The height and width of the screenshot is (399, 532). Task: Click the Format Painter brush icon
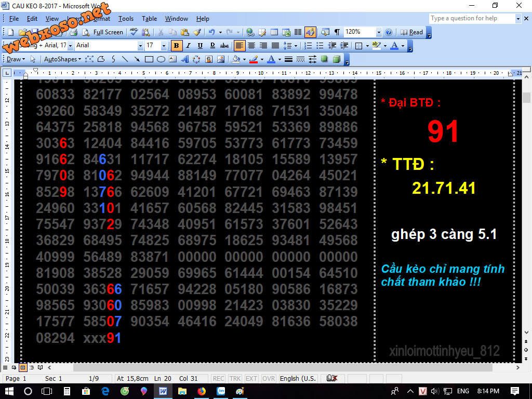[x=197, y=32]
